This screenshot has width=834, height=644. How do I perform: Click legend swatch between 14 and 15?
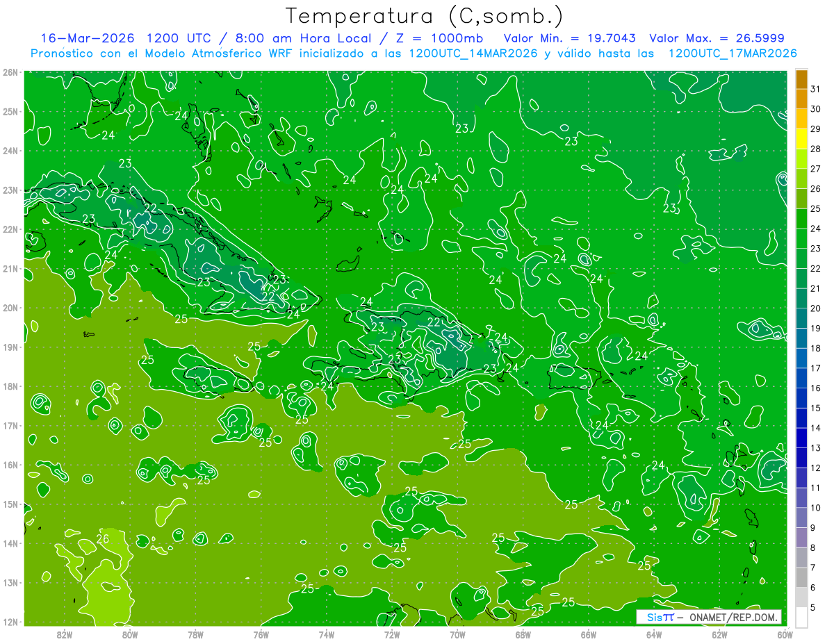point(802,418)
